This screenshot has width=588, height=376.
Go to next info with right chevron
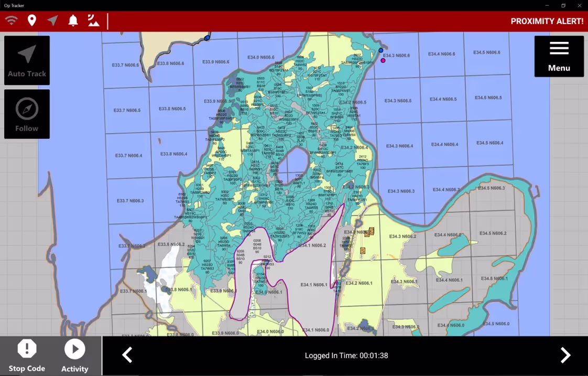(x=565, y=355)
